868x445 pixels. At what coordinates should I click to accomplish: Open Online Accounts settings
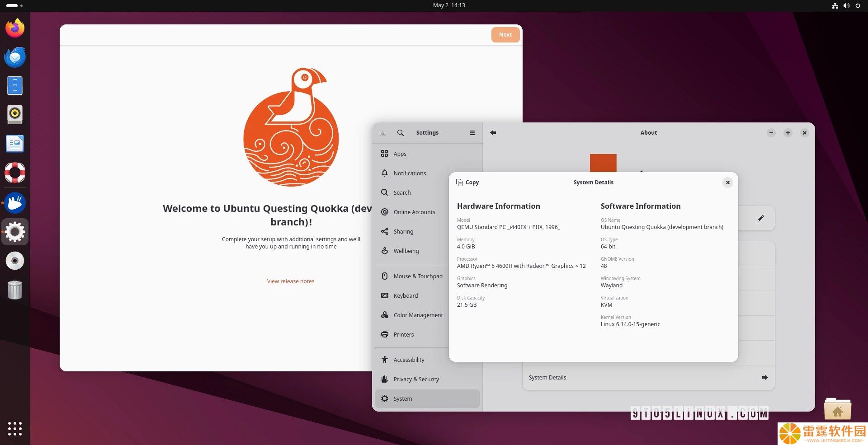click(x=427, y=212)
